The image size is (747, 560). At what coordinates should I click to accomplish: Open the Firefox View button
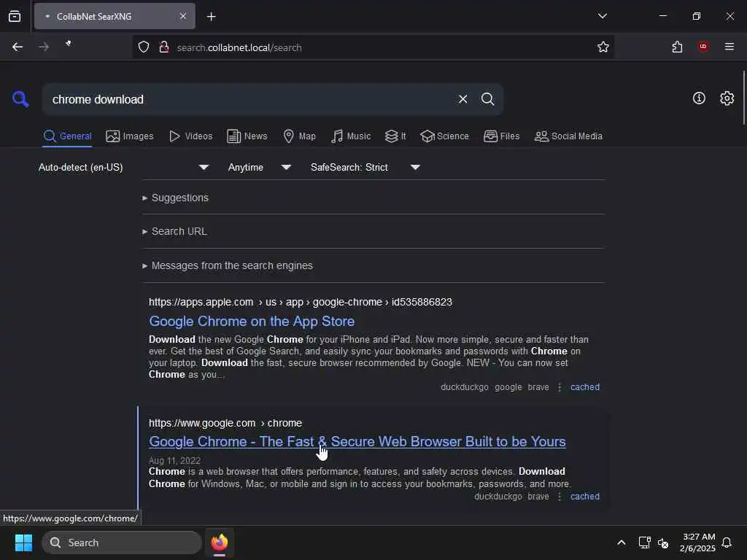15,16
